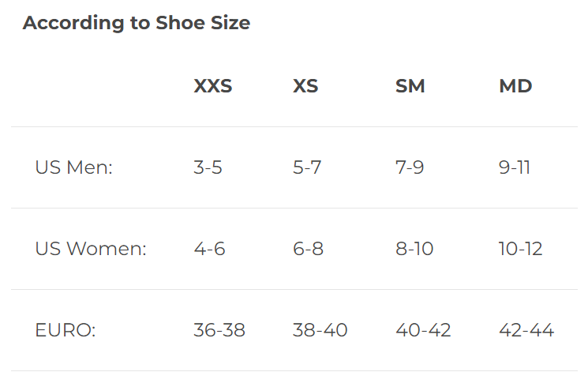Click the EURO 42-44 cell

click(526, 330)
